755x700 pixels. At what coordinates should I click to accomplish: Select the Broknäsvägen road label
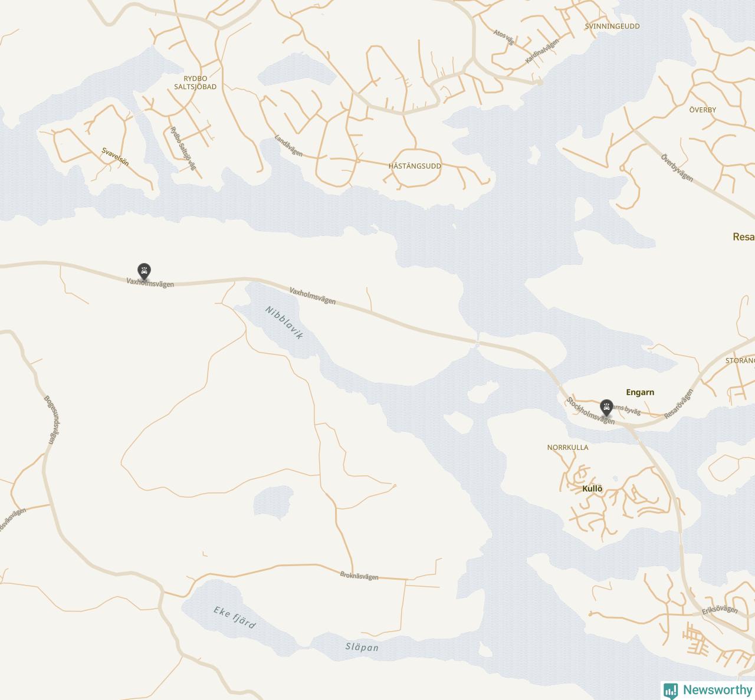(x=359, y=576)
